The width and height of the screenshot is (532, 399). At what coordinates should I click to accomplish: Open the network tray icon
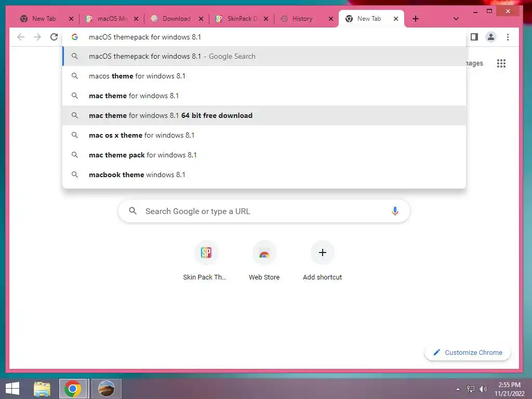(x=470, y=389)
